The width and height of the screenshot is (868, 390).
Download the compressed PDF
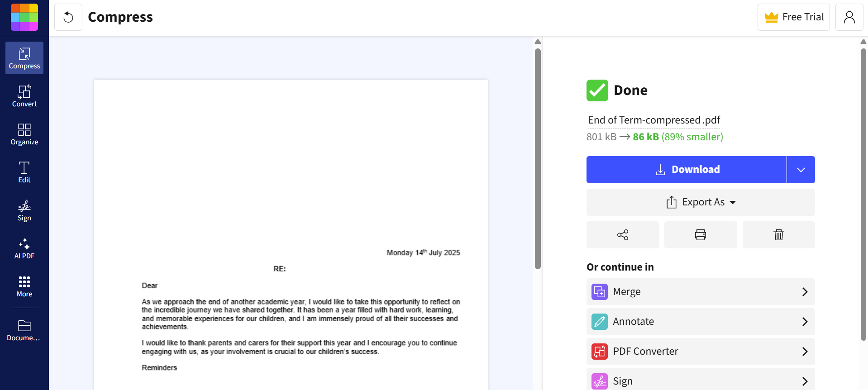(x=687, y=170)
